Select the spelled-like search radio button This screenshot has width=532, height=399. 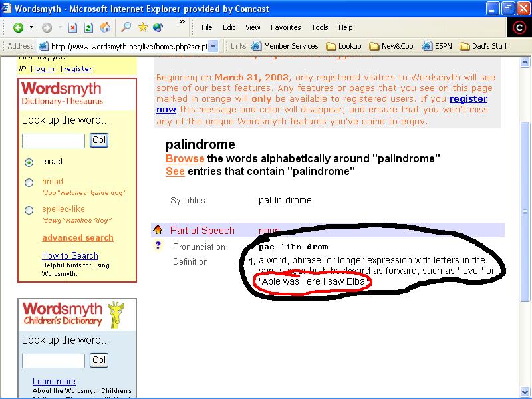[29, 210]
